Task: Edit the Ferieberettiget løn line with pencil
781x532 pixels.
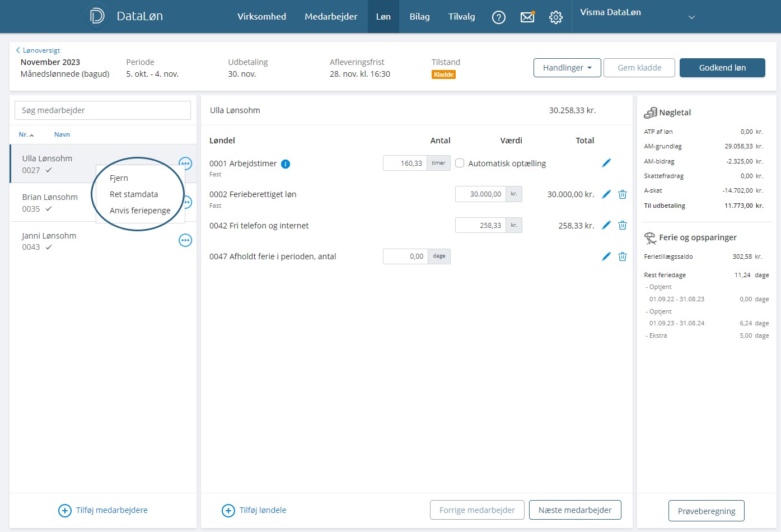Action: pos(606,194)
